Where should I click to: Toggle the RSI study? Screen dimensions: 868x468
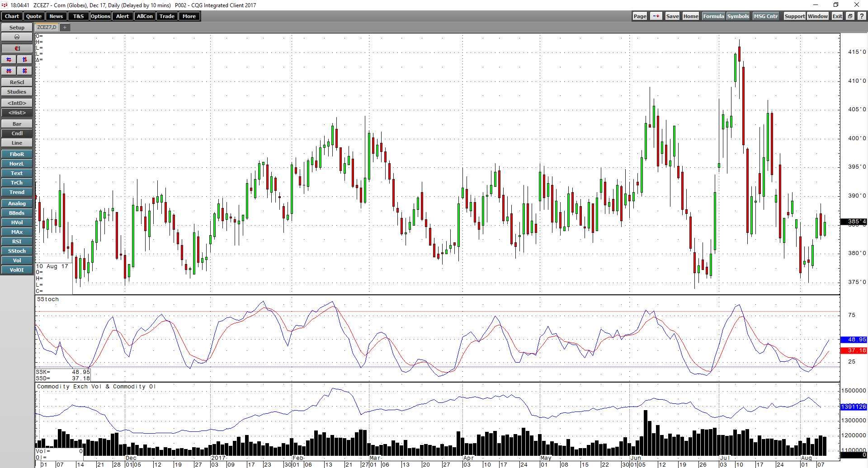17,241
